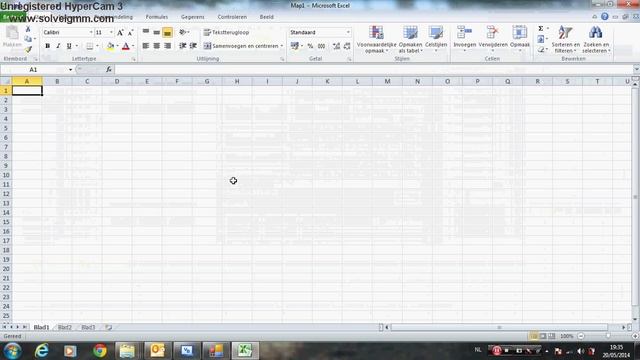The width and height of the screenshot is (640, 360).
Task: Open the font color dropdown arrow
Action: [x=133, y=46]
